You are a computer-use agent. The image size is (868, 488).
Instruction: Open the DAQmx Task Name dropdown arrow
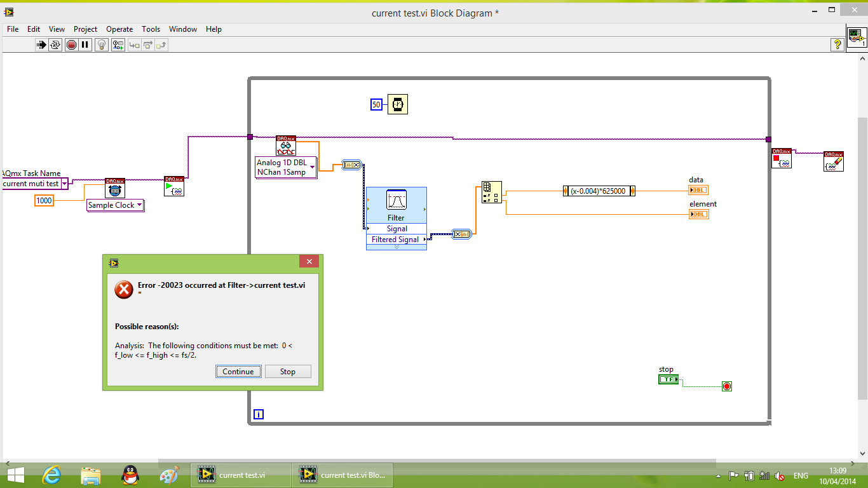(64, 184)
